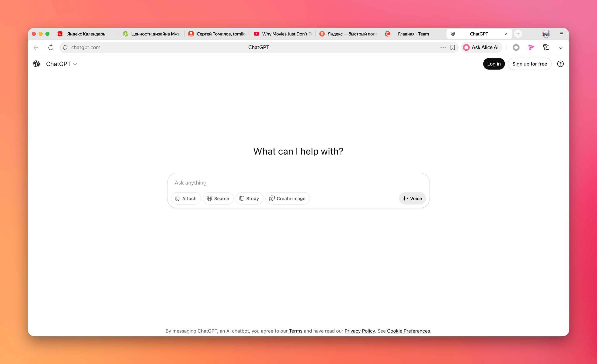Viewport: 597px width, 364px height.
Task: Select the Study book option
Action: pyautogui.click(x=249, y=198)
